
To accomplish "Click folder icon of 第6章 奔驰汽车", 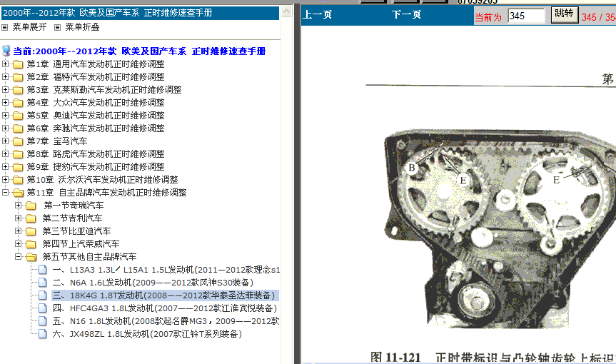I will (x=18, y=128).
